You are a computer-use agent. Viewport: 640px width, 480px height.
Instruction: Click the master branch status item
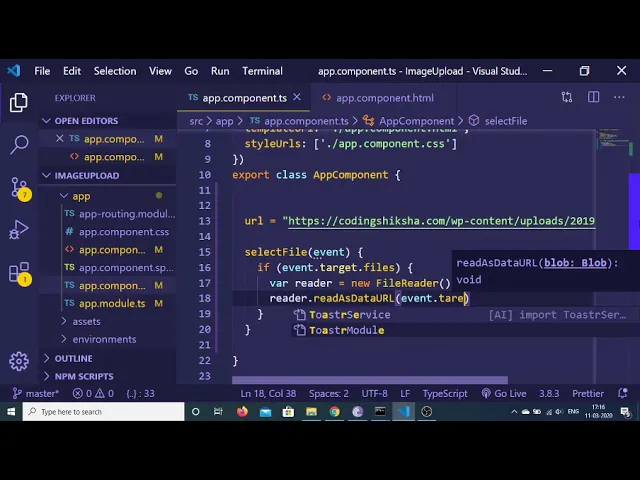click(35, 393)
